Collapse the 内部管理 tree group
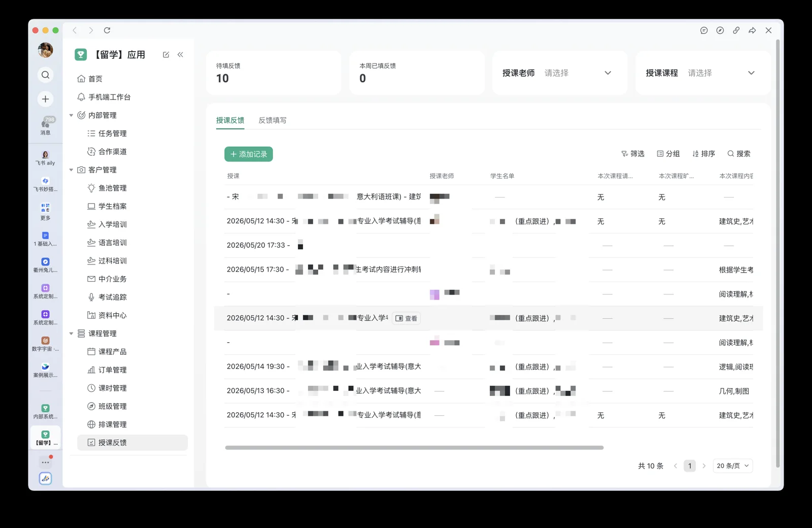Screen dimensions: 812x528 pos(71,115)
